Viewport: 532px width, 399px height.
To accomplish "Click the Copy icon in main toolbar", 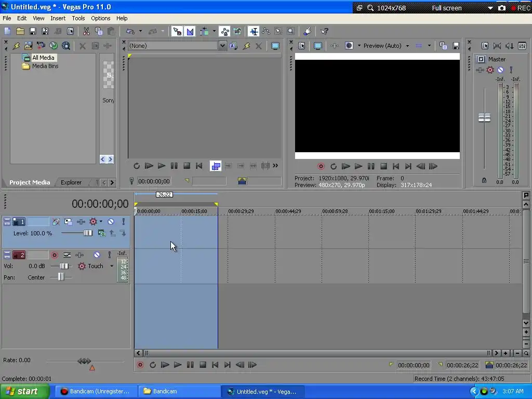I will point(99,32).
